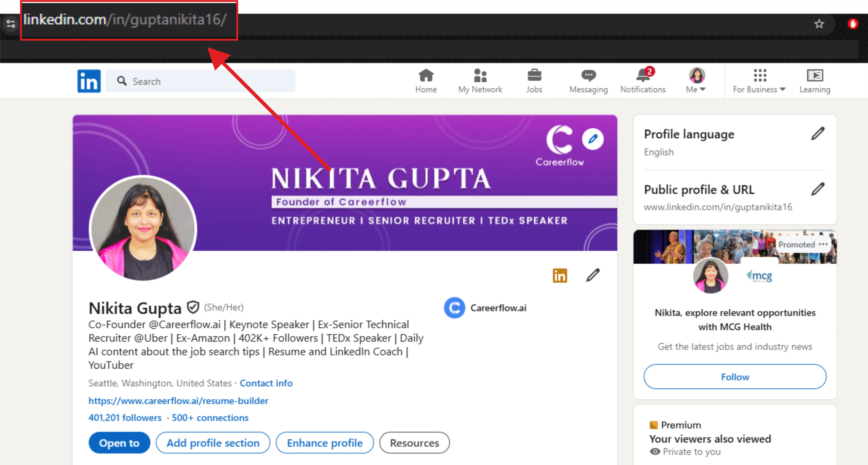Expand the Me dropdown menu
This screenshot has height=465, width=868.
pyautogui.click(x=696, y=81)
